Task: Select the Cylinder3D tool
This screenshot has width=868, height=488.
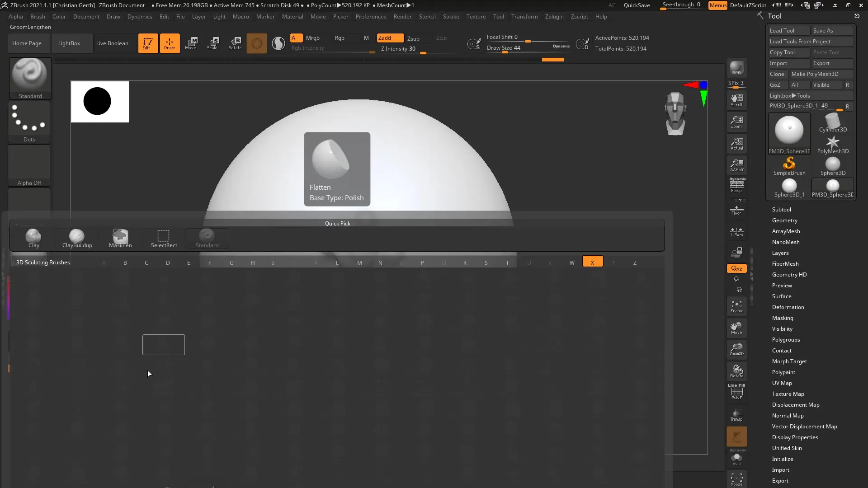Action: pos(833,122)
